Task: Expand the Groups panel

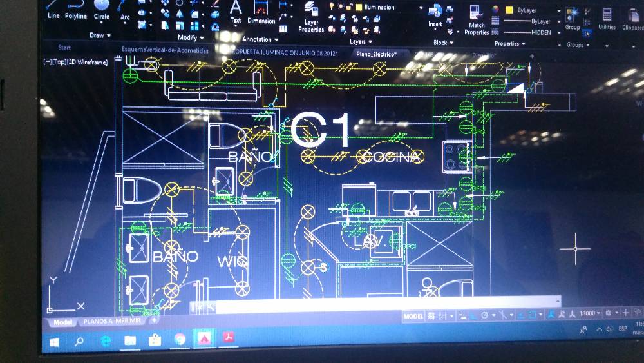Action: pyautogui.click(x=578, y=44)
